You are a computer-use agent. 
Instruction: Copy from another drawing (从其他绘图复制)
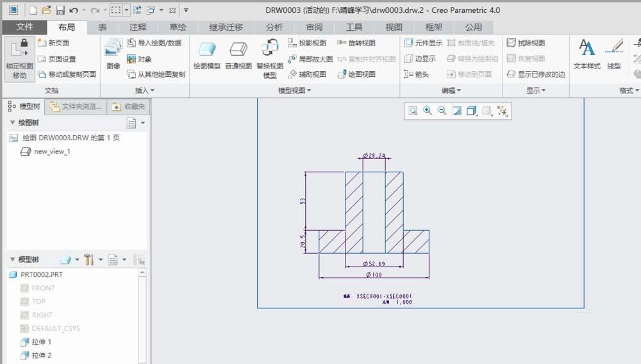[156, 74]
